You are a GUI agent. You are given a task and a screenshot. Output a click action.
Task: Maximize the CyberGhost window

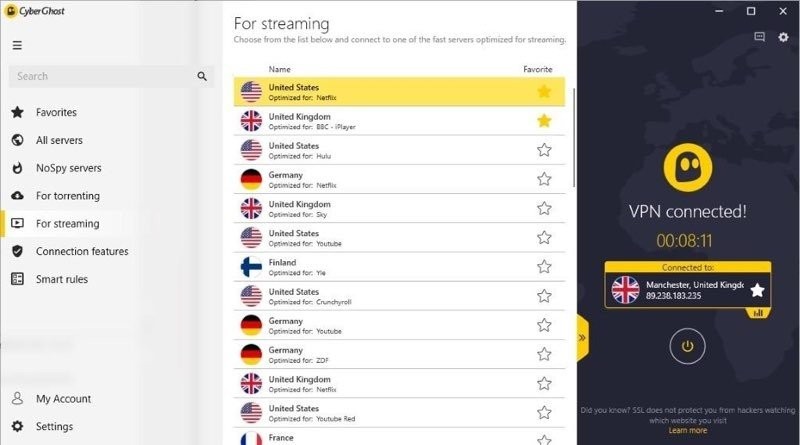coord(751,11)
